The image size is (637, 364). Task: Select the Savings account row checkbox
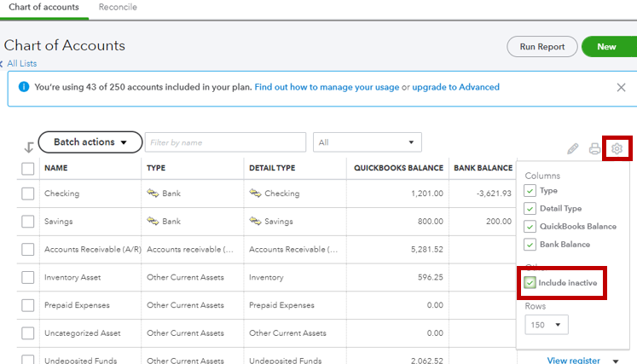(x=27, y=222)
